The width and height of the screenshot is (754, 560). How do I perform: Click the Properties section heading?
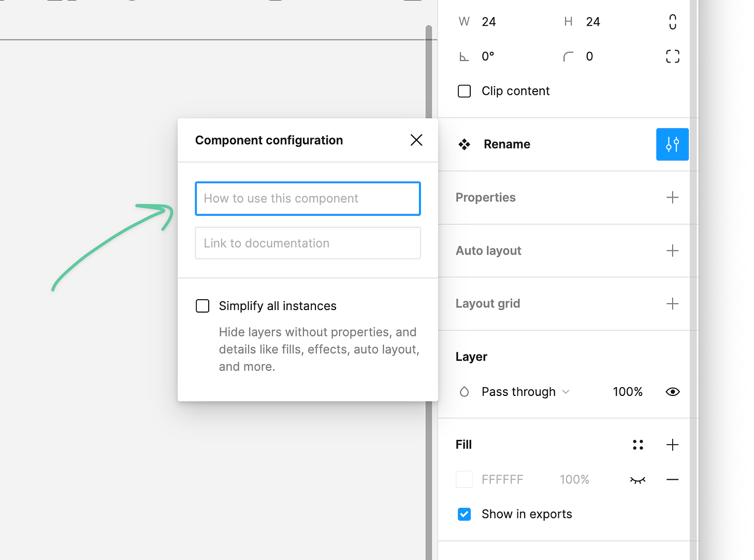point(486,198)
